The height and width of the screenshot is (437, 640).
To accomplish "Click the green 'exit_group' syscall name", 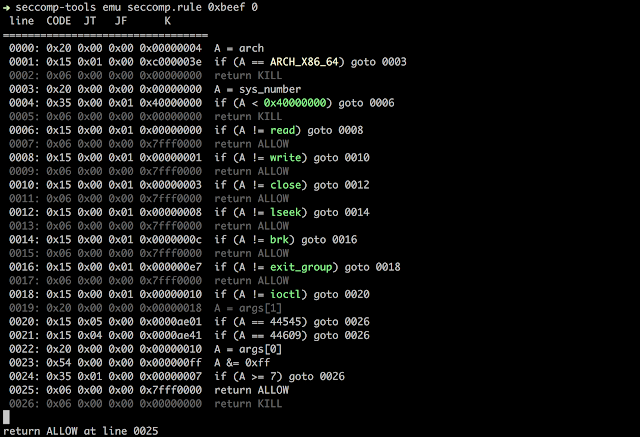I will (x=301, y=267).
